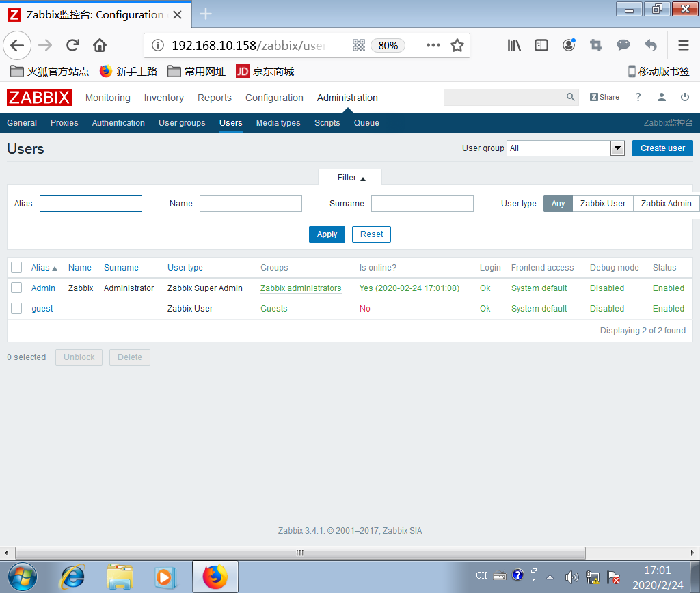Focus the Alias filter input field
700x593 pixels.
(x=91, y=204)
